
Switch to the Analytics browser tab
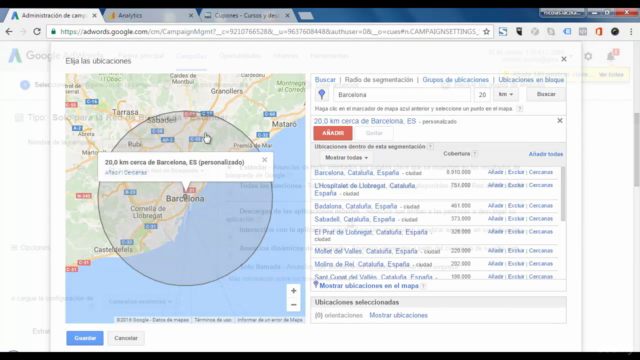click(x=149, y=16)
